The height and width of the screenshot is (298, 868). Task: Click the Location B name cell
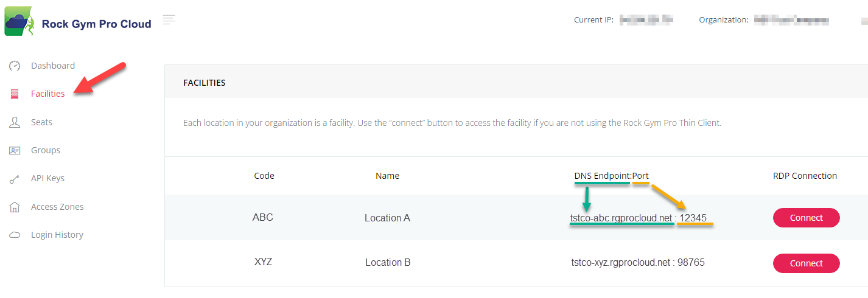(388, 263)
